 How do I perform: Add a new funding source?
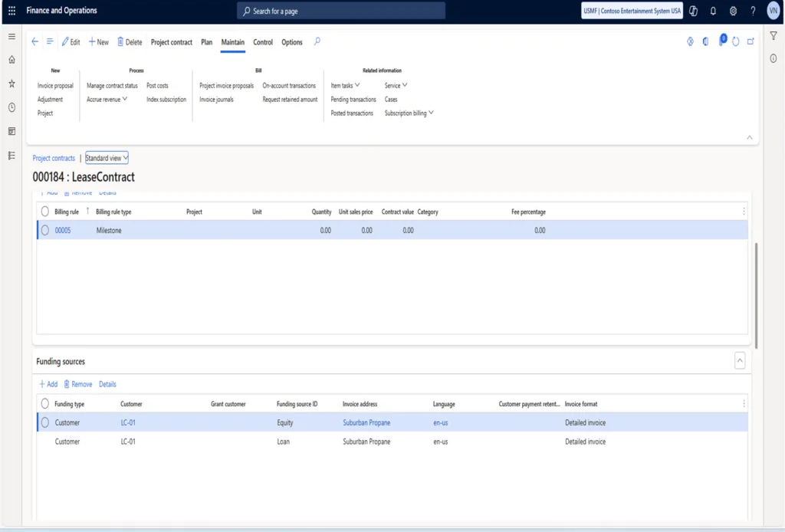[48, 384]
